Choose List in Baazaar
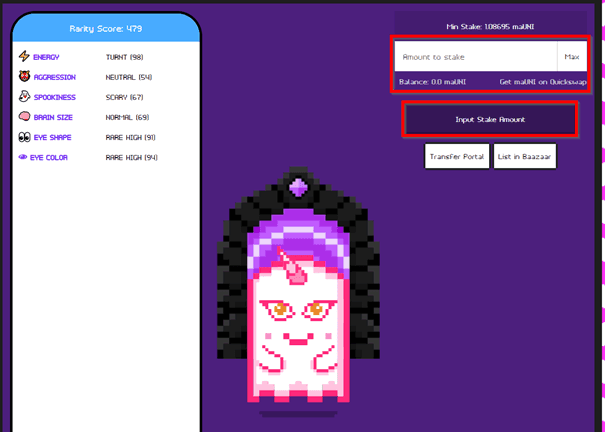The height and width of the screenshot is (432, 605). click(524, 157)
